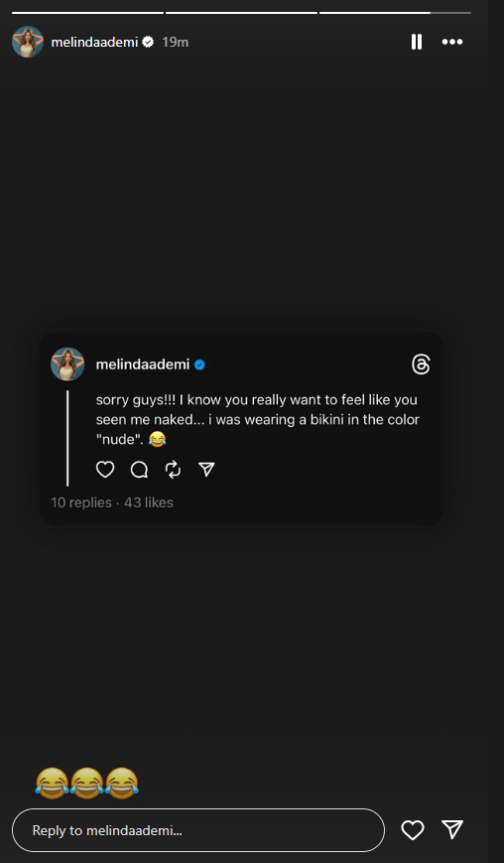Viewport: 504px width, 863px height.
Task: Open the Threads logo on embedded post
Action: (x=421, y=364)
